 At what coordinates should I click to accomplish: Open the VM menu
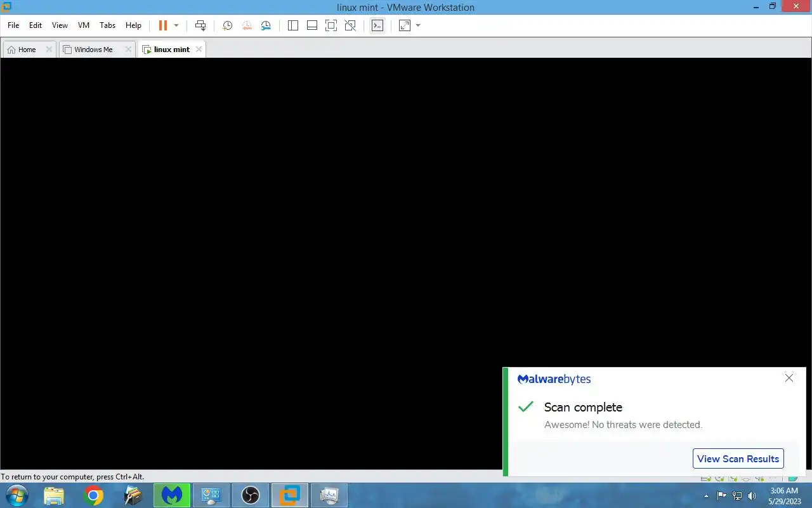coord(84,25)
